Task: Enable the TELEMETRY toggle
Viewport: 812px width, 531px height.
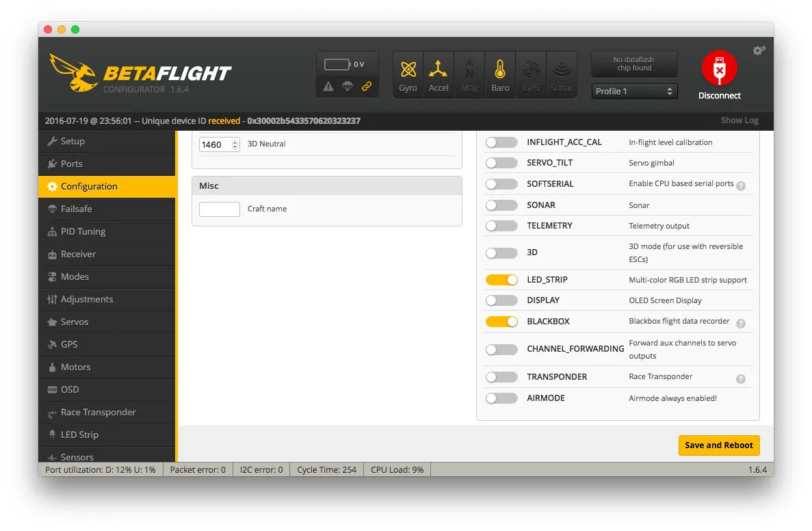Action: 501,226
